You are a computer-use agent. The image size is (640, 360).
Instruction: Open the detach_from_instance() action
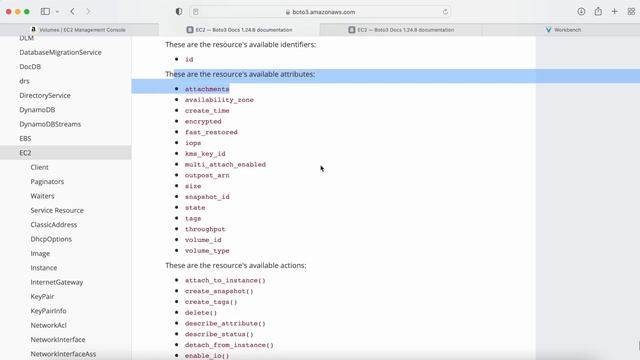click(x=229, y=345)
